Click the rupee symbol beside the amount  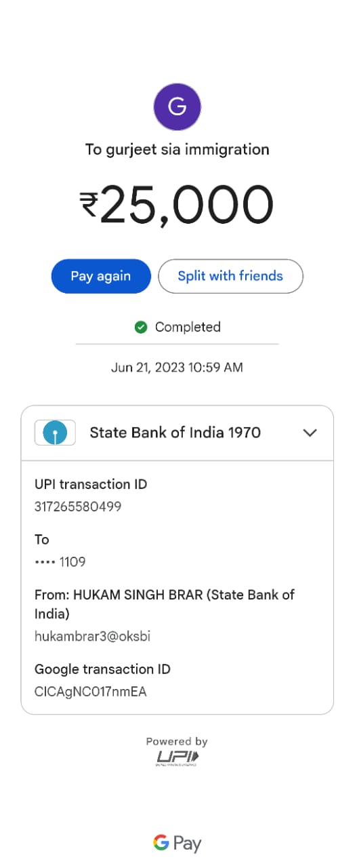tap(89, 205)
